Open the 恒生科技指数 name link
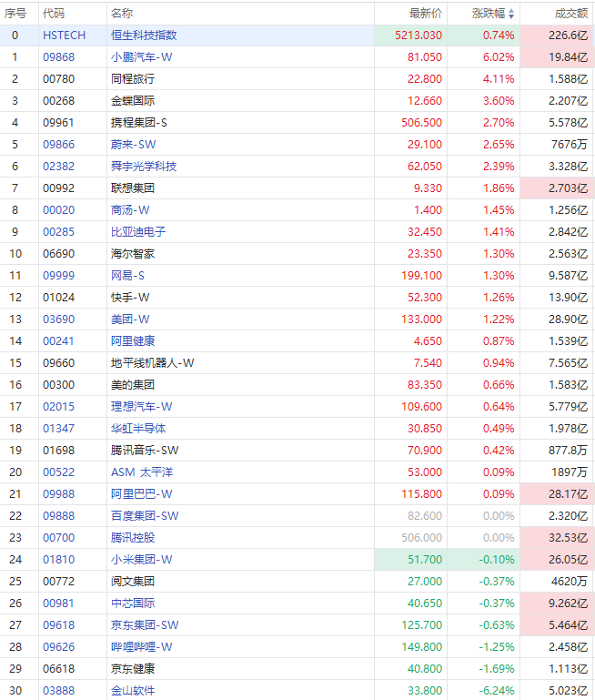595x700 pixels. click(x=143, y=36)
